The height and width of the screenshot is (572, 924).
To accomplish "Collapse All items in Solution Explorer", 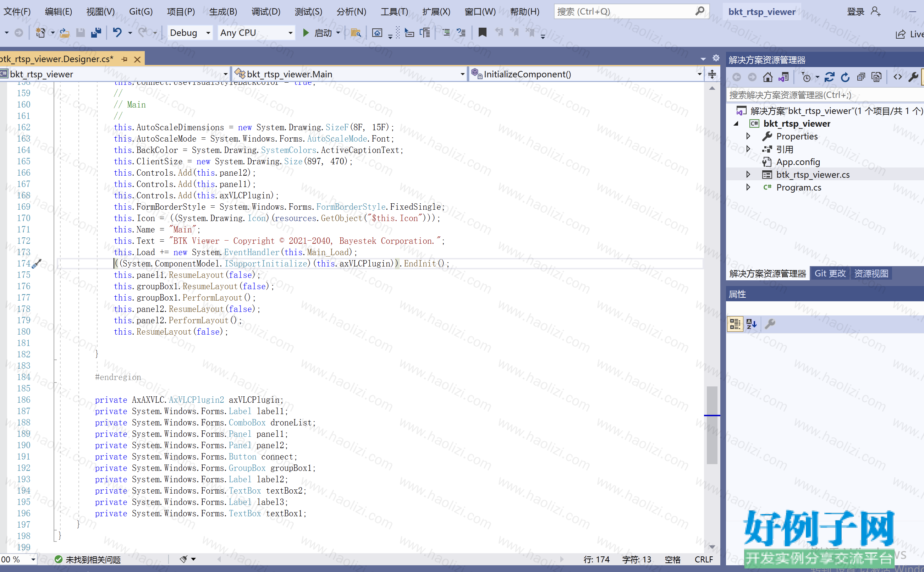I will (861, 77).
